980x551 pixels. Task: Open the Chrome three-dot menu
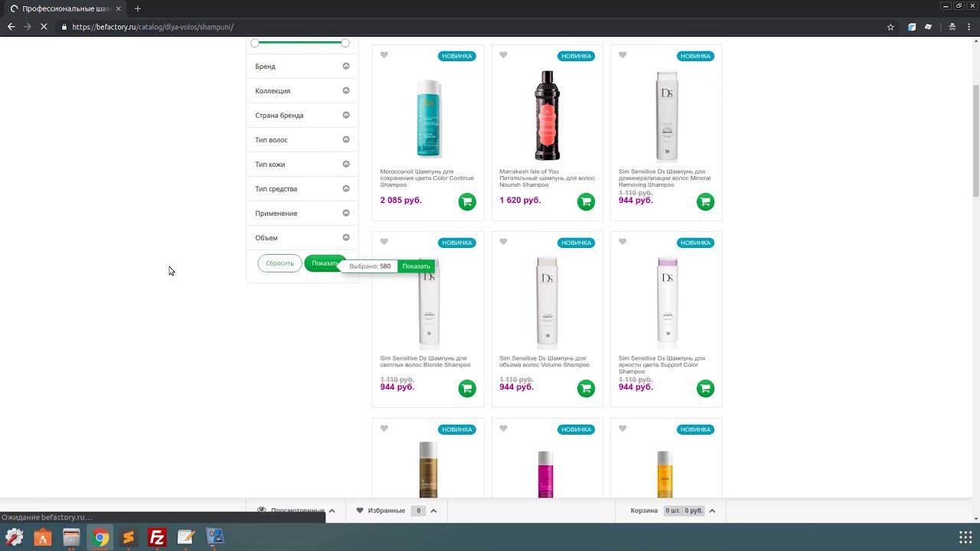pos(971,27)
